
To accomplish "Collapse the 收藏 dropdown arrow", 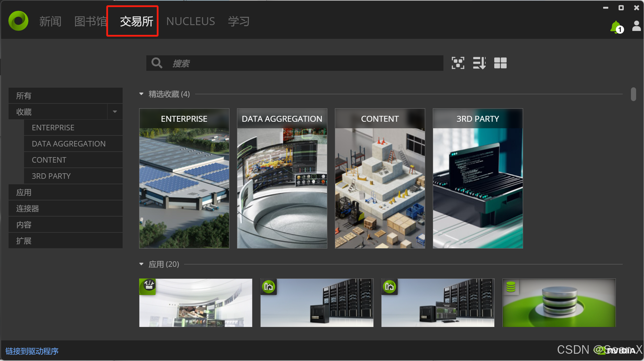I will click(115, 112).
